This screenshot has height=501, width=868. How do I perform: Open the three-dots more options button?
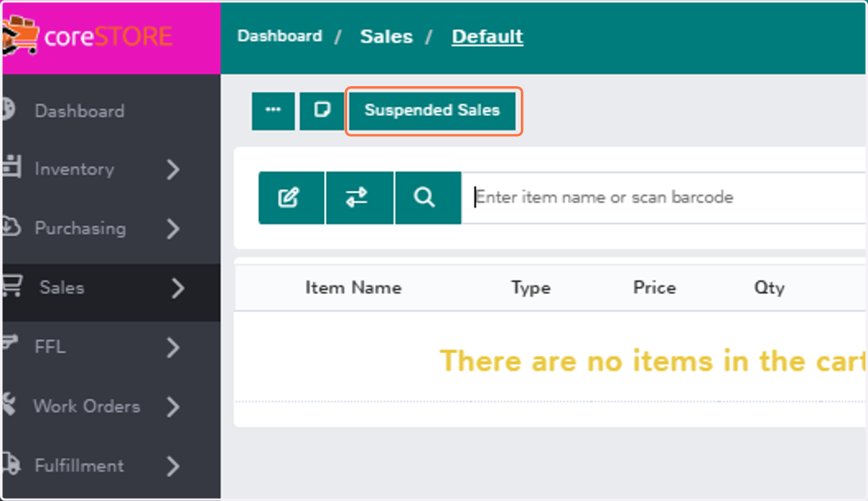(273, 111)
